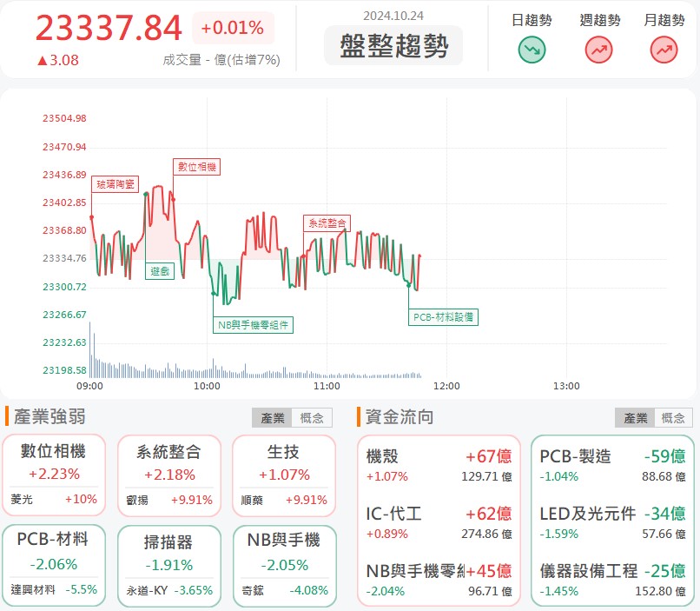The width and height of the screenshot is (700, 611).
Task: Click the 資金流向 section heading
Action: (400, 416)
